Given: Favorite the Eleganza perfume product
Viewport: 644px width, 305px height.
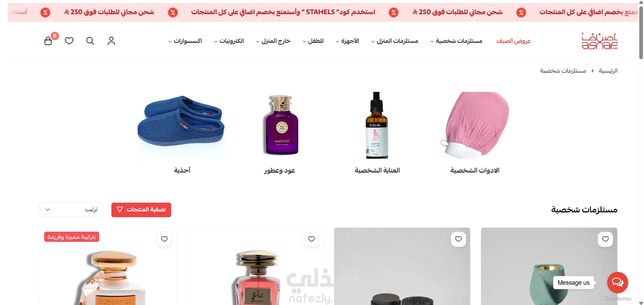Looking at the screenshot, I should click(164, 239).
